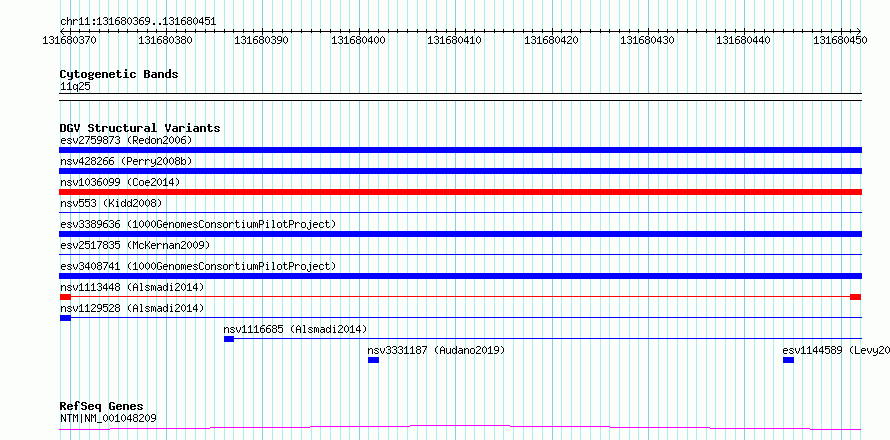
Task: Click the nsv553 (Kidd2008) label
Action: (111, 203)
